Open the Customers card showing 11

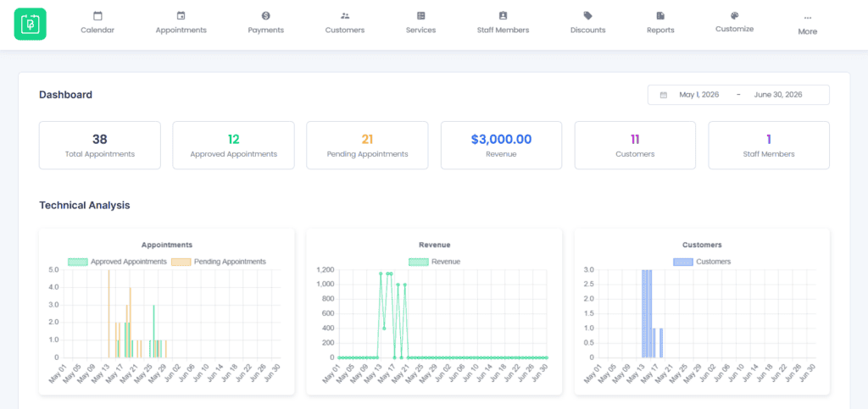(635, 146)
